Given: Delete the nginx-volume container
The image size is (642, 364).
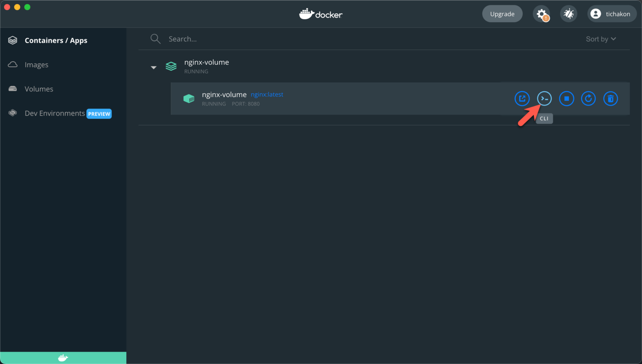Looking at the screenshot, I should pyautogui.click(x=611, y=98).
